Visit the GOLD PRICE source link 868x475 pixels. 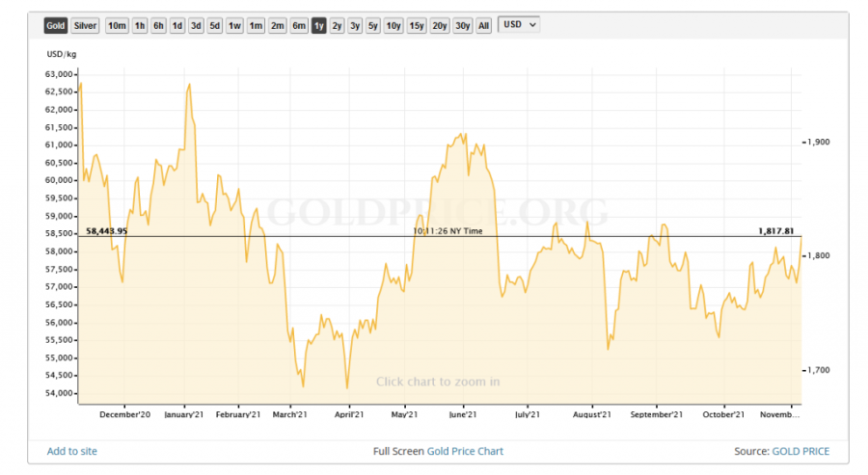[x=800, y=451]
